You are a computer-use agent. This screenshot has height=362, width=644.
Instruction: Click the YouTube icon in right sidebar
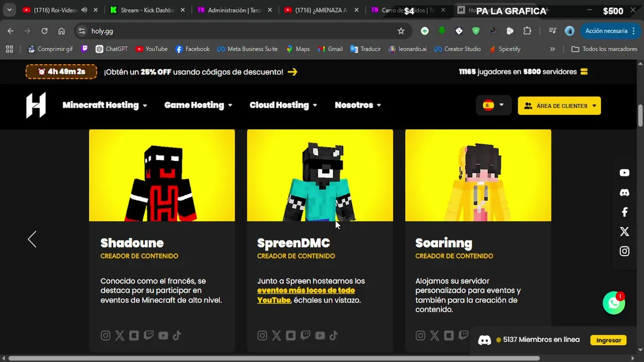tap(624, 173)
